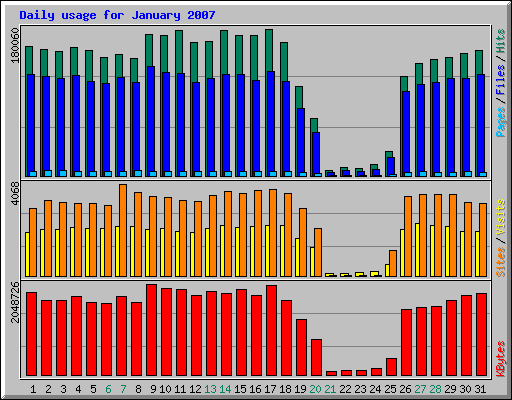
Task: Click the chart title Daily usage for January 2007
Action: tap(117, 15)
